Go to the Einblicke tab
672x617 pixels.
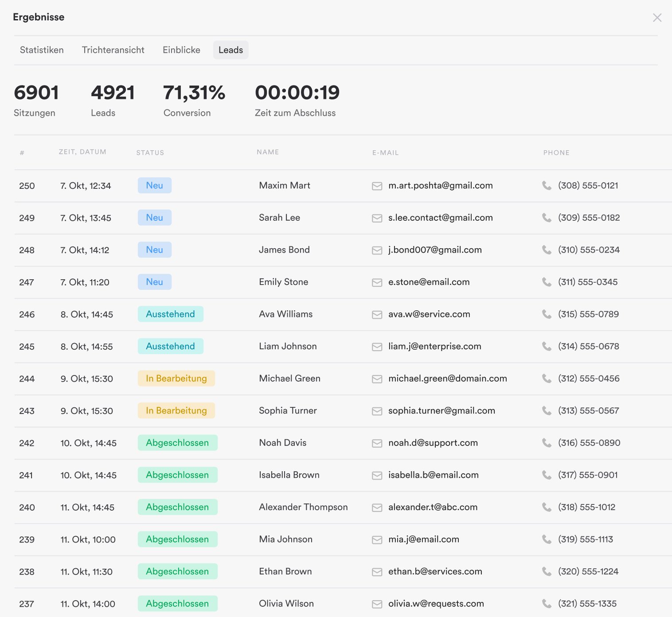point(181,50)
